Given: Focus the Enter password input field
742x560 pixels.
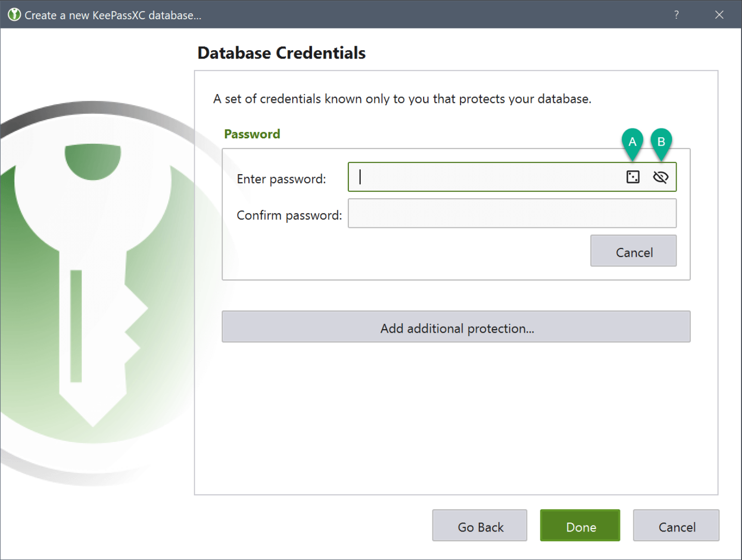Looking at the screenshot, I should click(x=487, y=177).
